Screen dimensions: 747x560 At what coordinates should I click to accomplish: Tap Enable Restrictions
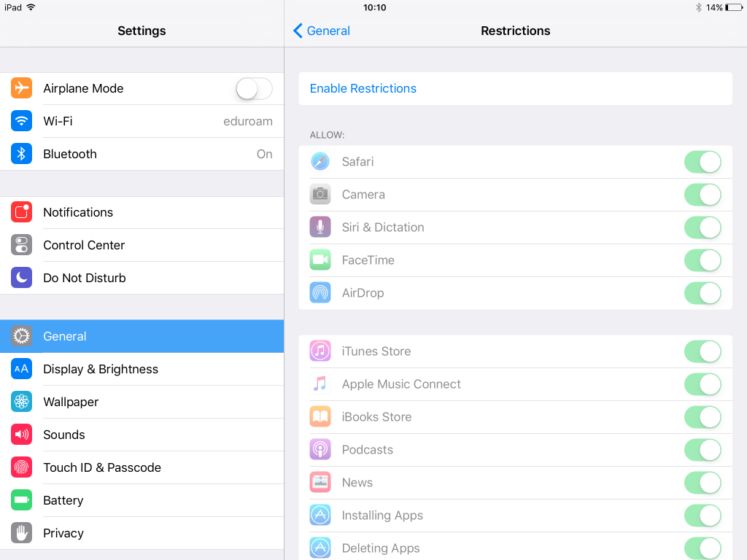pos(516,88)
